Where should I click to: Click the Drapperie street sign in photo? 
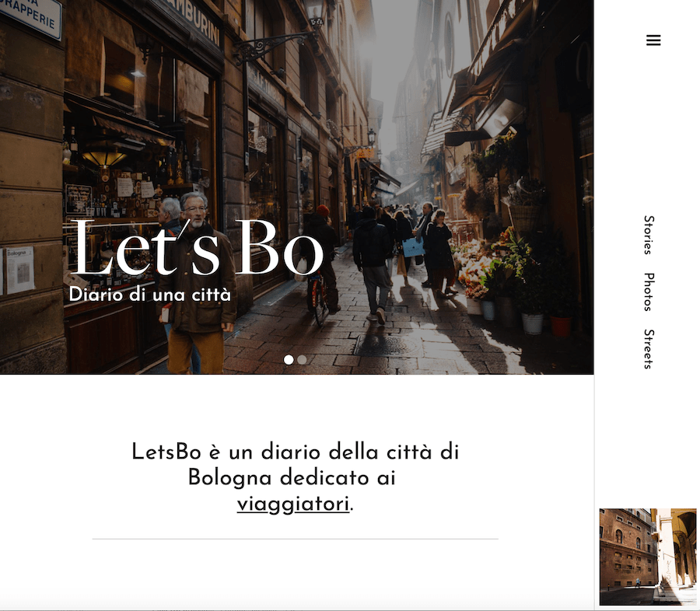point(30,16)
